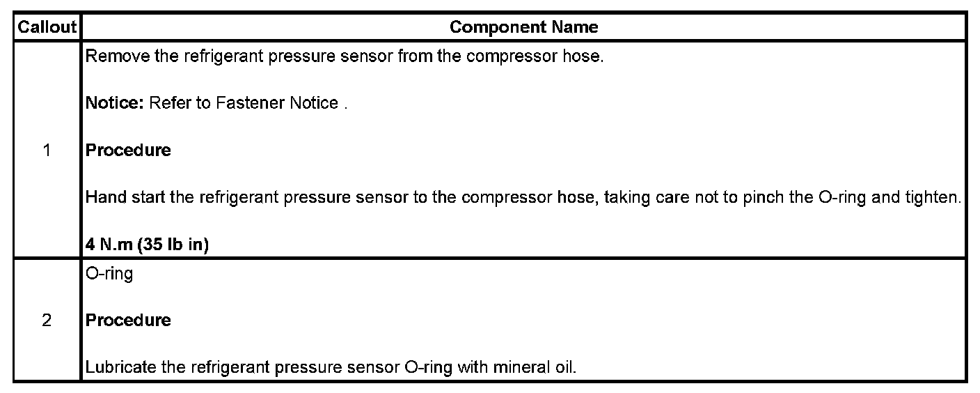Click the "Component Name" column header

tap(523, 27)
